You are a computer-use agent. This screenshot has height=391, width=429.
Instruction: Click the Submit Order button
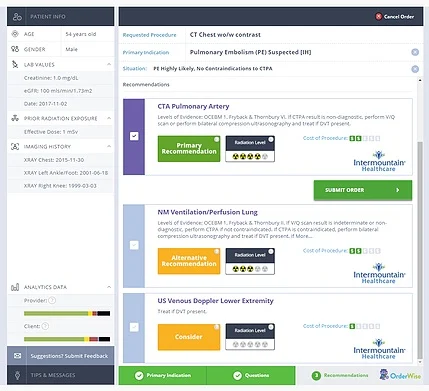(363, 190)
